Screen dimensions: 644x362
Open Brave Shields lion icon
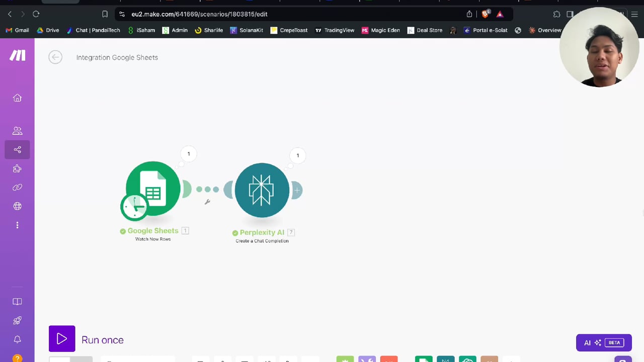pos(485,14)
